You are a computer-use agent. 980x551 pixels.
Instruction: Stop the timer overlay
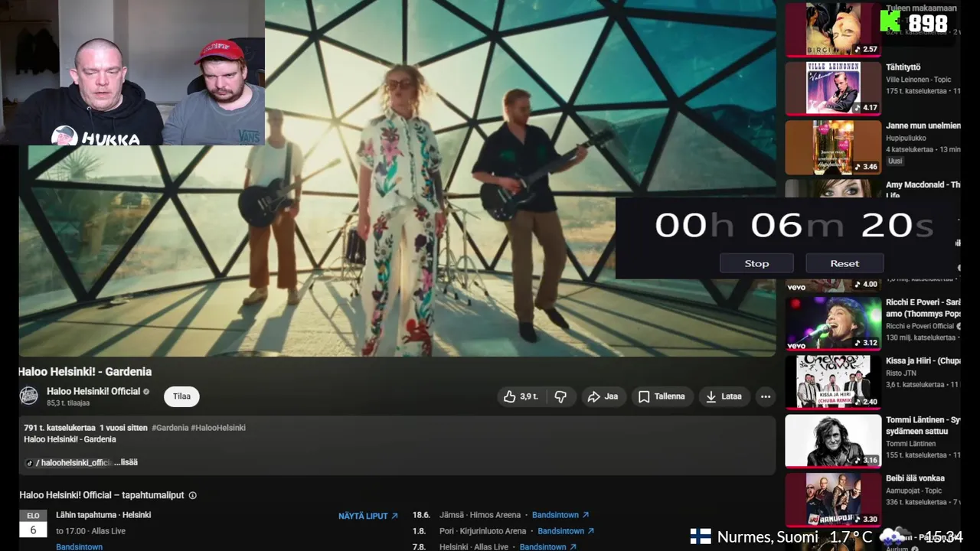coord(756,263)
